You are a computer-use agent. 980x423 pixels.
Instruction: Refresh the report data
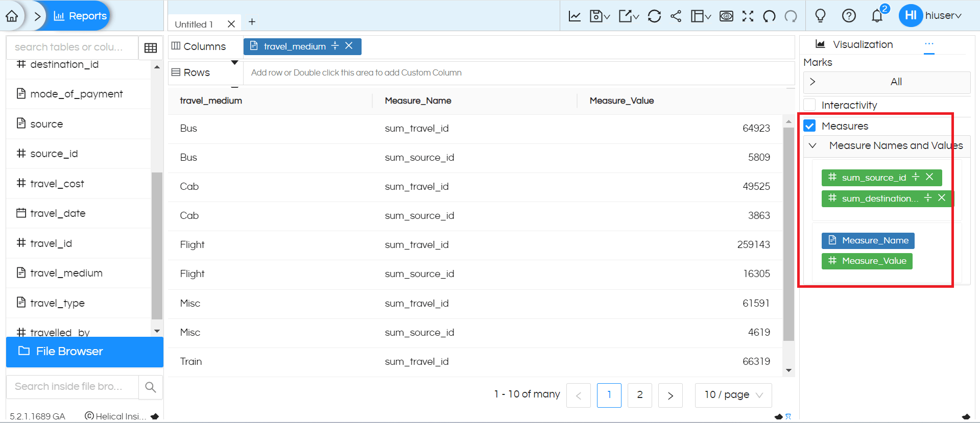coord(654,16)
